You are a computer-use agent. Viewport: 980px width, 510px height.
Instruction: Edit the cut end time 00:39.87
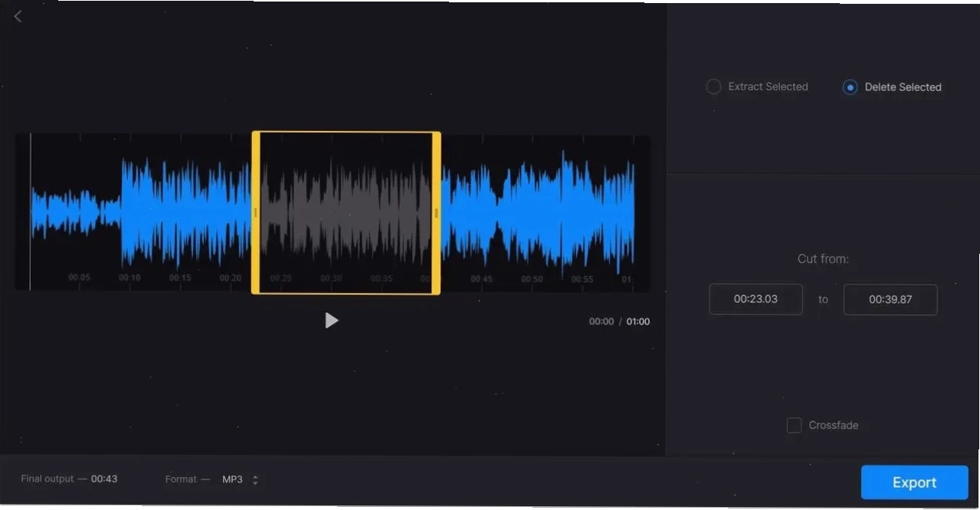coord(890,299)
